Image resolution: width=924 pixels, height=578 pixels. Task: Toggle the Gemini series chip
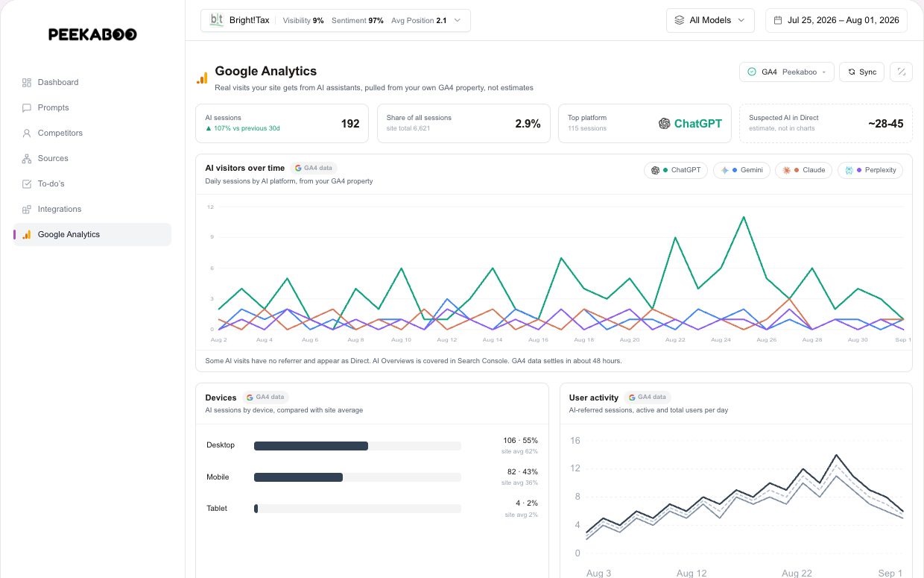[x=741, y=170]
